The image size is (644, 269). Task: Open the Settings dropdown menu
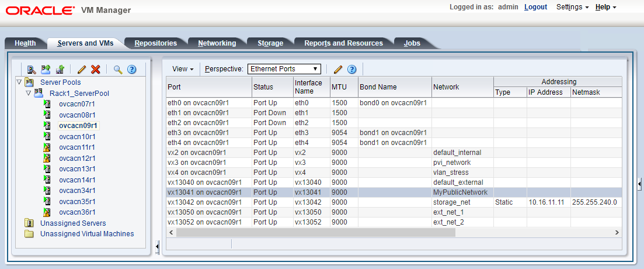573,7
